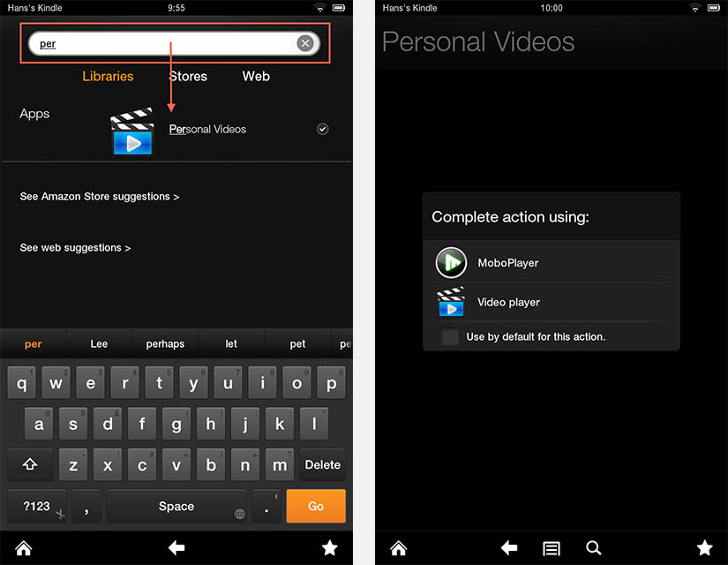The width and height of the screenshot is (728, 565).
Task: Choose the 'perhaps' keyboard suggestion
Action: click(x=165, y=343)
